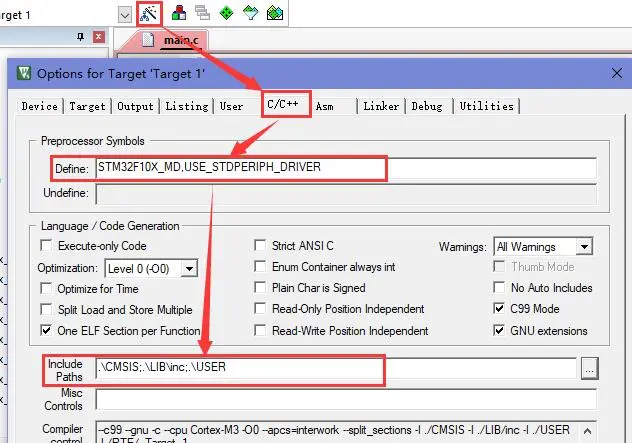Pin the project panel with pushpin icon
The height and width of the screenshot is (443, 632).
[81, 37]
